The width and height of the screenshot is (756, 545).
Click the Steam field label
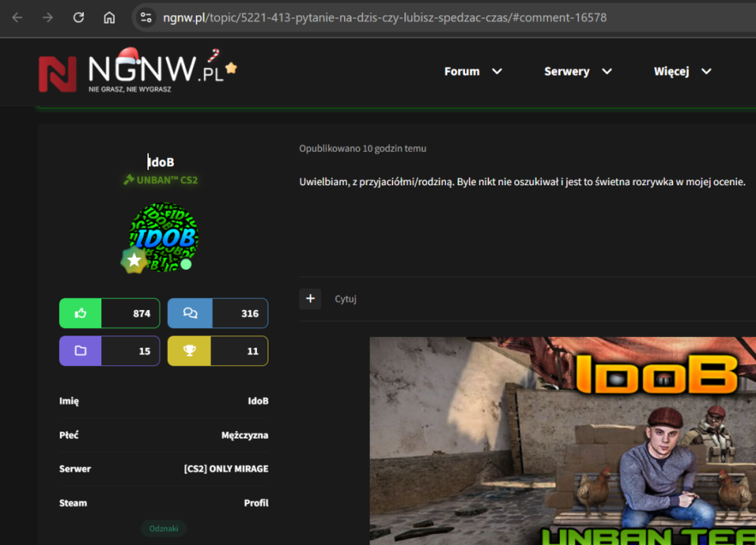73,503
